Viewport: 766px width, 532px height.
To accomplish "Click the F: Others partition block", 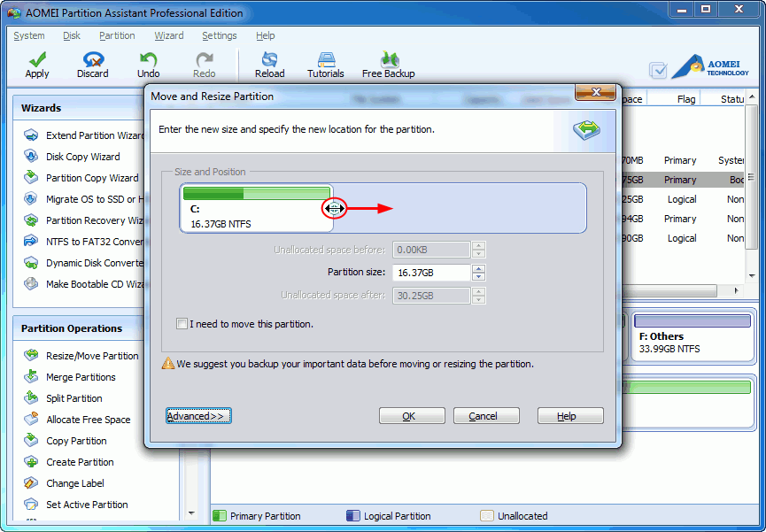I will click(692, 337).
